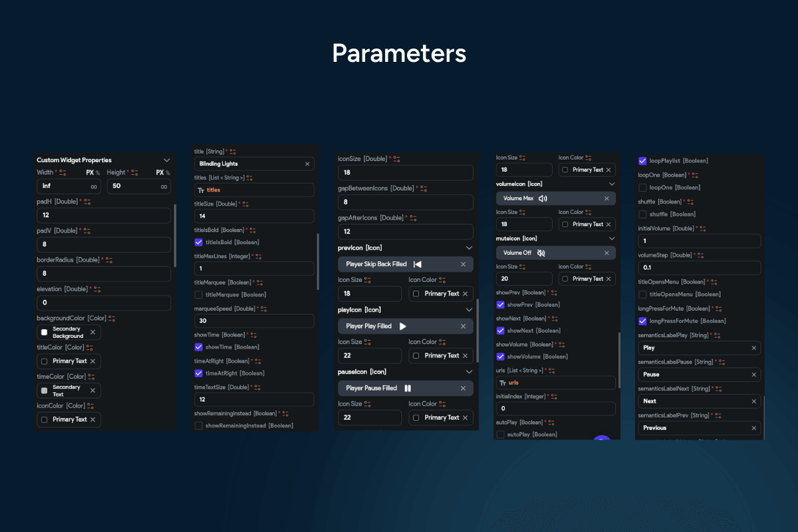Click the Player Pause Filled icon

tap(408, 388)
